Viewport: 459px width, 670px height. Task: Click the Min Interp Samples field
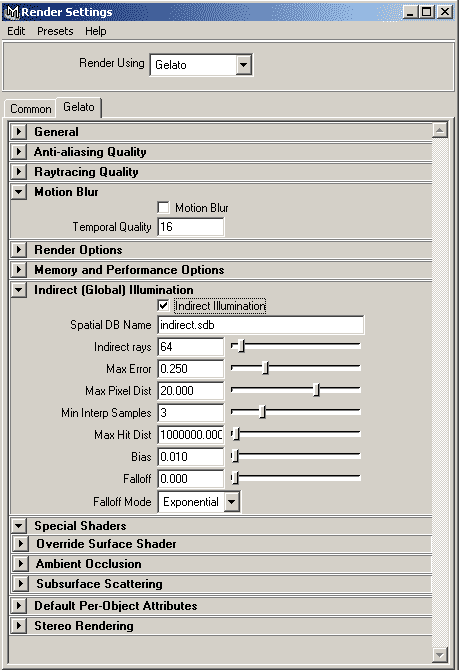[191, 412]
